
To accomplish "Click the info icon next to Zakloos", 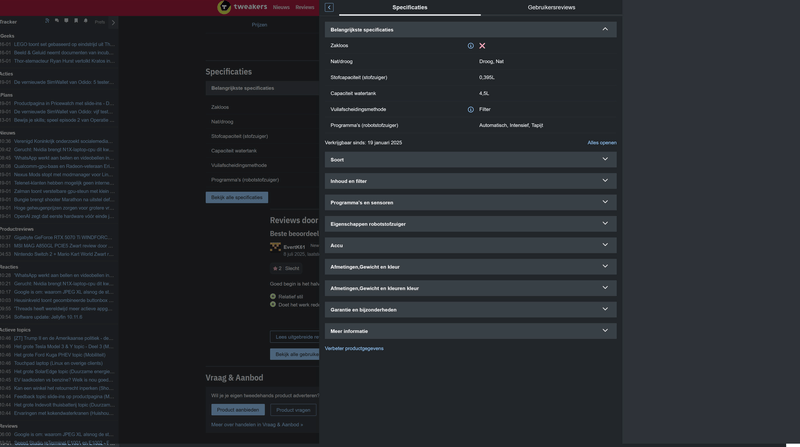I will [x=471, y=46].
